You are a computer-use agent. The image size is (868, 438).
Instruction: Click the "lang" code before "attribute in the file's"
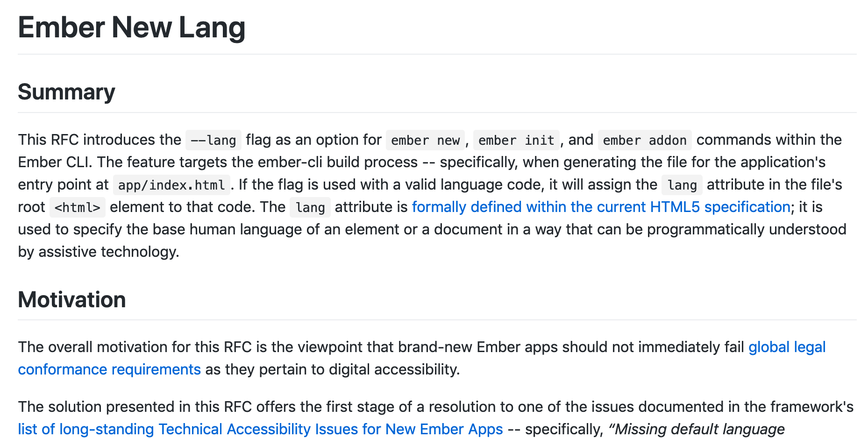tap(682, 185)
